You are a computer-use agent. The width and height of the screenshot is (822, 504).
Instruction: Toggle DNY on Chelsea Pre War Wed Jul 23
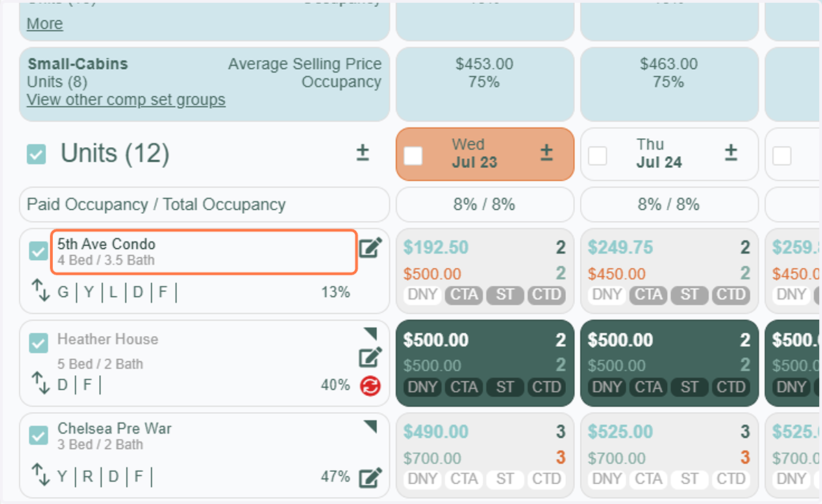coord(423,479)
